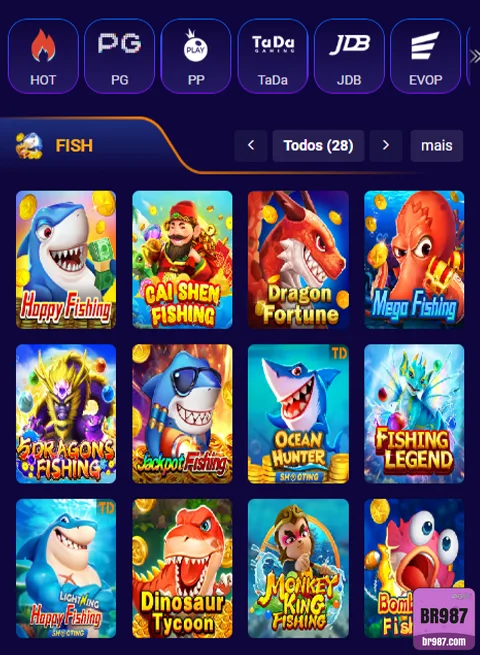Viewport: 480px width, 655px height.
Task: Open the JDB provider category
Action: (x=349, y=56)
